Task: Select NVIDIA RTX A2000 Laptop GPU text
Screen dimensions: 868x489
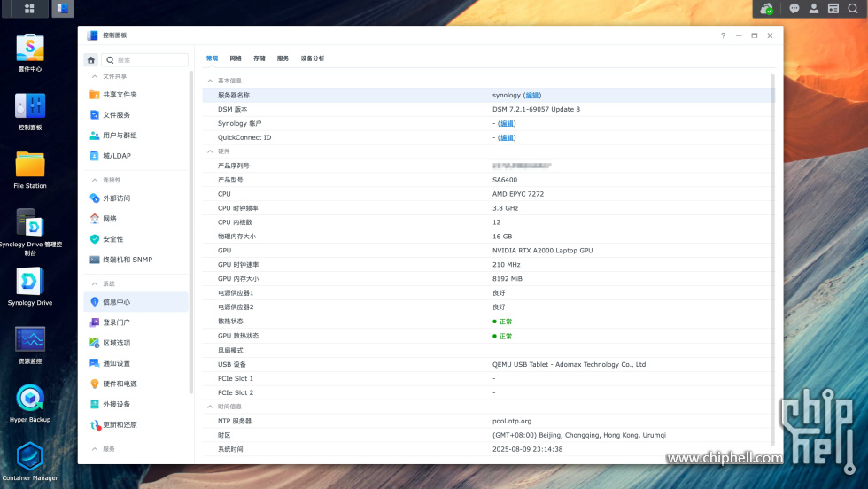Action: pyautogui.click(x=542, y=251)
